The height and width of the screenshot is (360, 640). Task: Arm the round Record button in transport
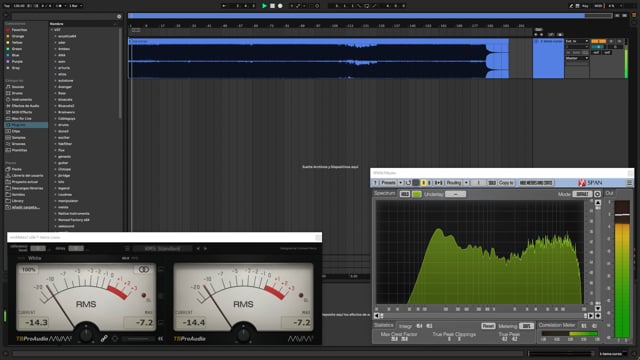coord(280,6)
